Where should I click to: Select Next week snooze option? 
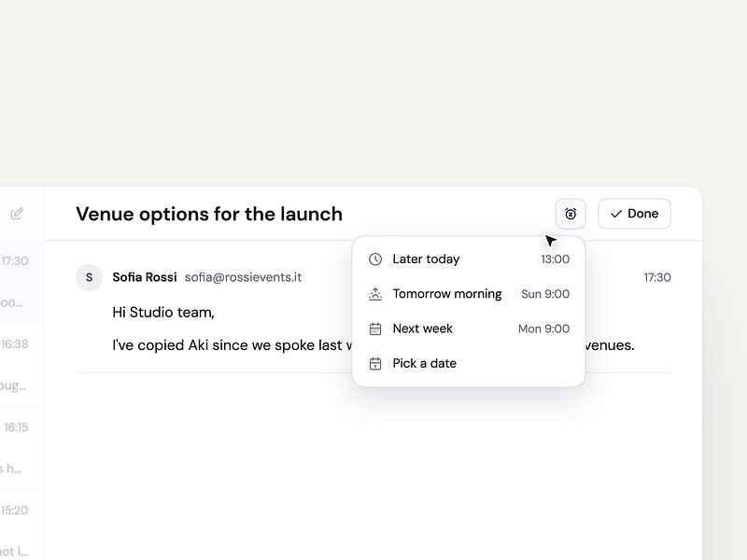click(x=469, y=329)
